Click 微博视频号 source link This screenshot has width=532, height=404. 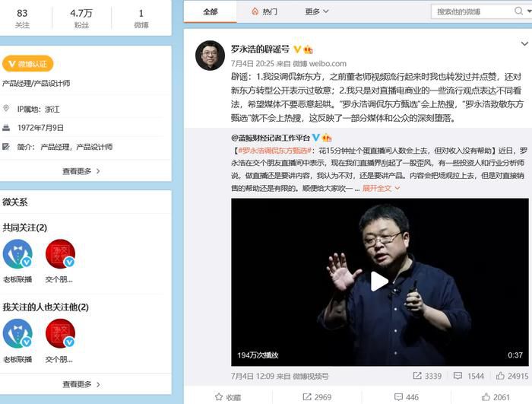point(311,376)
